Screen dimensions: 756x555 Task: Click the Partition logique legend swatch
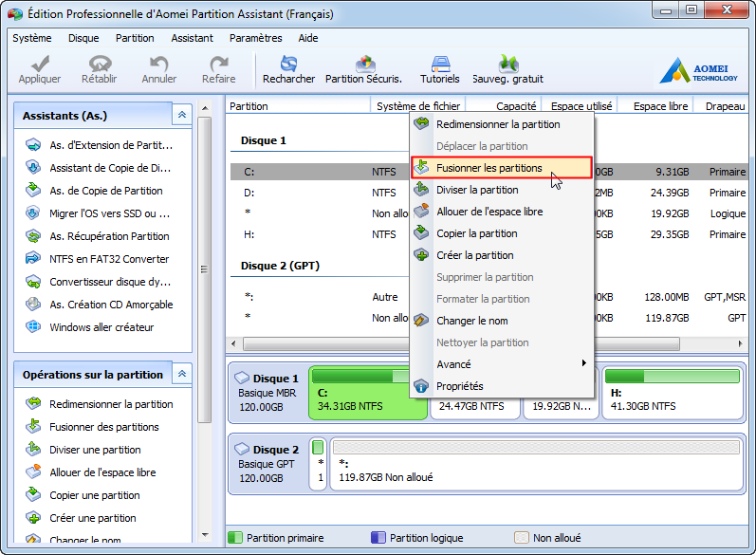378,538
